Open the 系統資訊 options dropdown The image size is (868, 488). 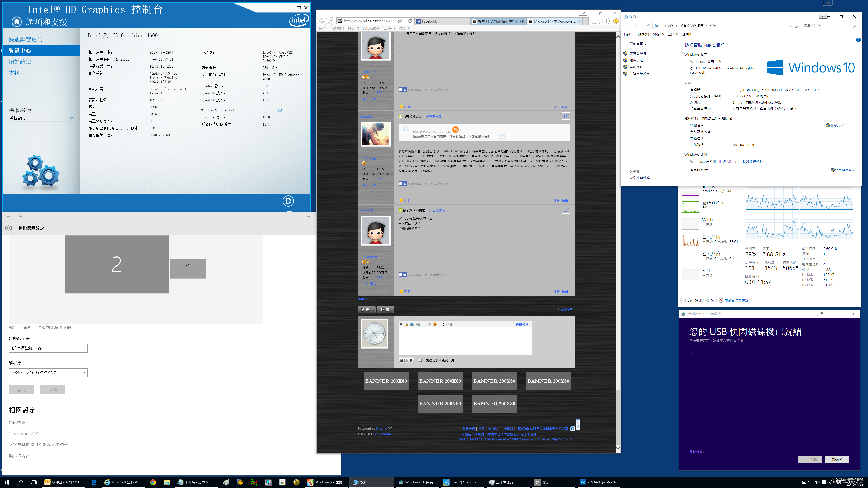(x=41, y=118)
